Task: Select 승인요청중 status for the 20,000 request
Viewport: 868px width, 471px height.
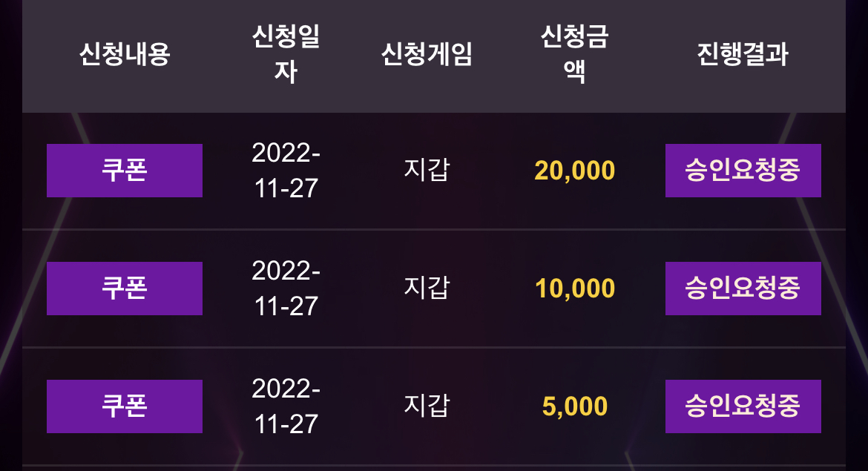Action: pyautogui.click(x=743, y=171)
